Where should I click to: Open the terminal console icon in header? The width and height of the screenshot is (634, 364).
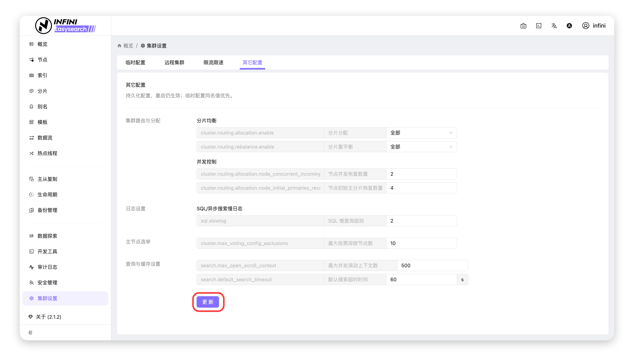pyautogui.click(x=539, y=26)
